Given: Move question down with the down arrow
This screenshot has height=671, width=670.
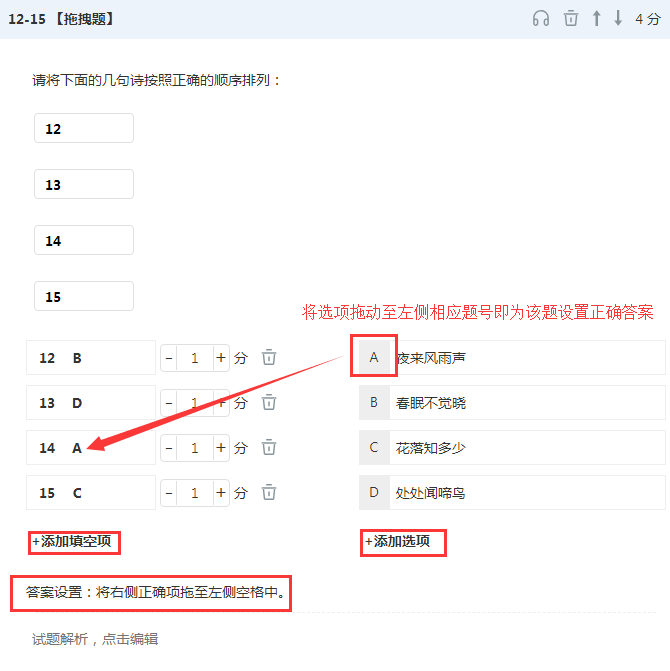Looking at the screenshot, I should point(618,19).
